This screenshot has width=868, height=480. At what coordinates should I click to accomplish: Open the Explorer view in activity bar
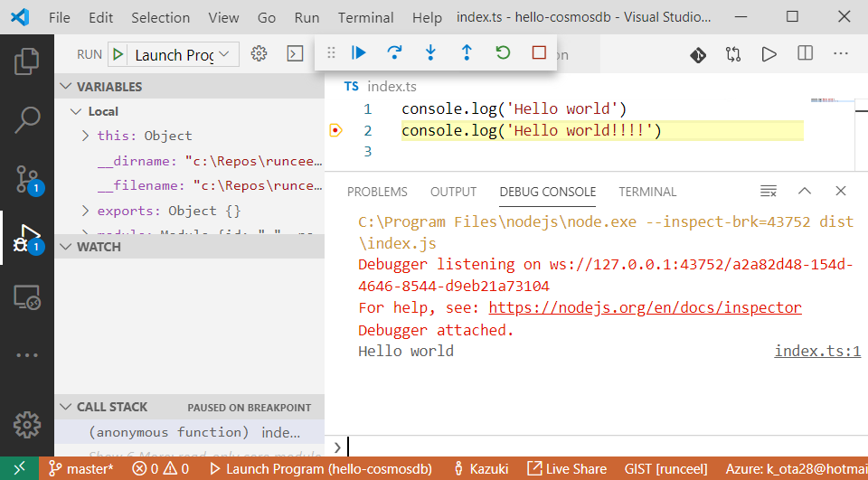(x=26, y=61)
